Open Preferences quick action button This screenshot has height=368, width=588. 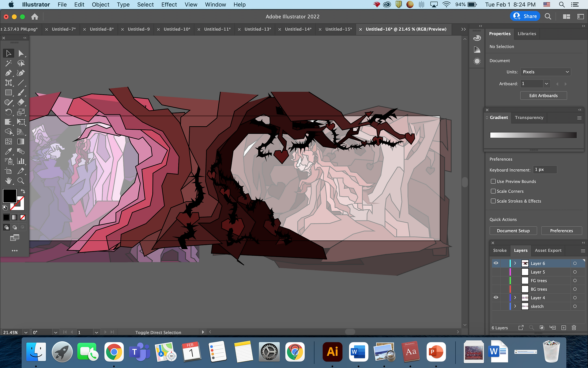click(561, 231)
